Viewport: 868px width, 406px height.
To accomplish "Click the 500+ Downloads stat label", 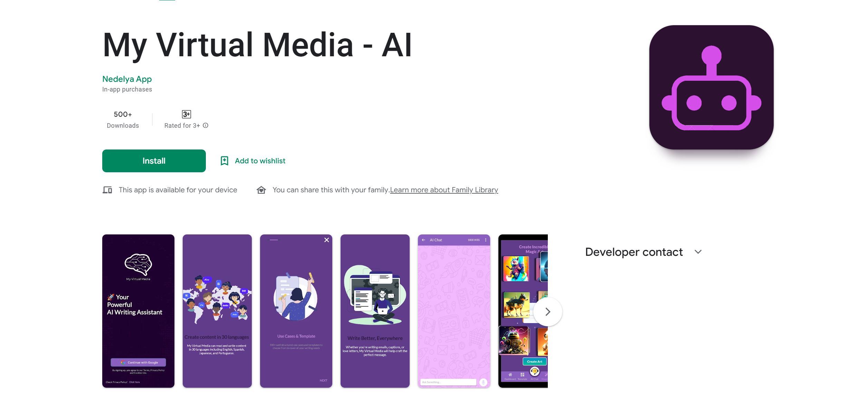I will [x=122, y=119].
